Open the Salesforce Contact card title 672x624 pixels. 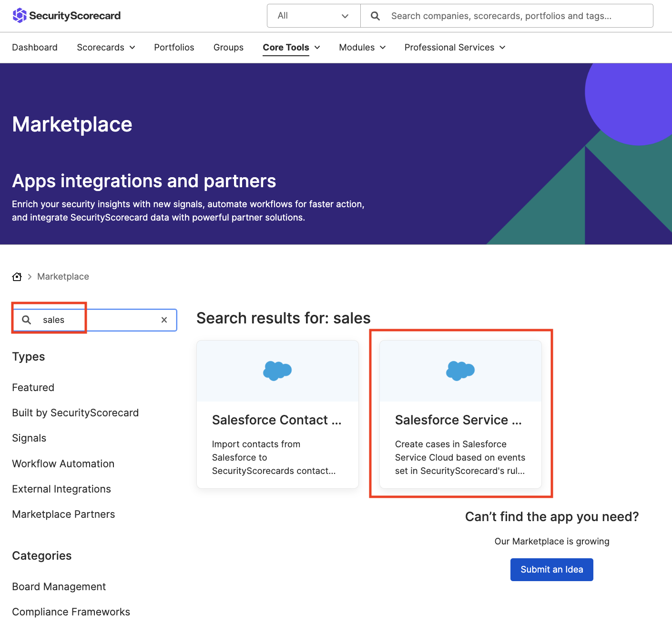tap(277, 420)
